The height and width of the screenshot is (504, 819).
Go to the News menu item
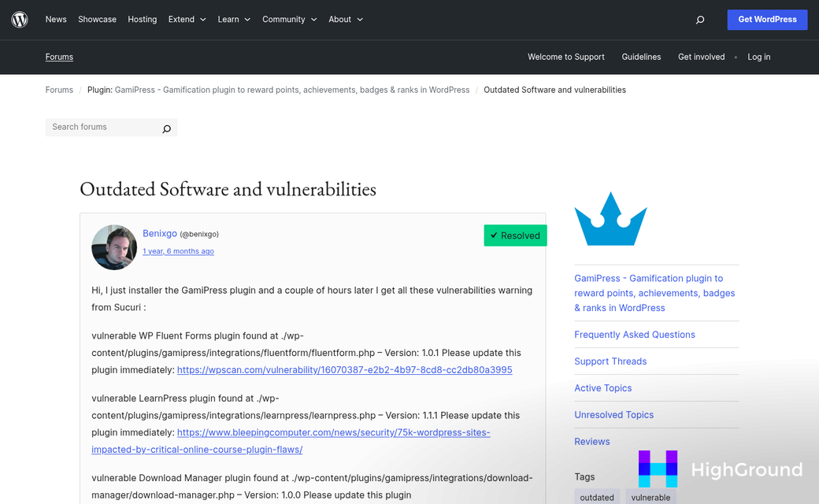(x=56, y=20)
